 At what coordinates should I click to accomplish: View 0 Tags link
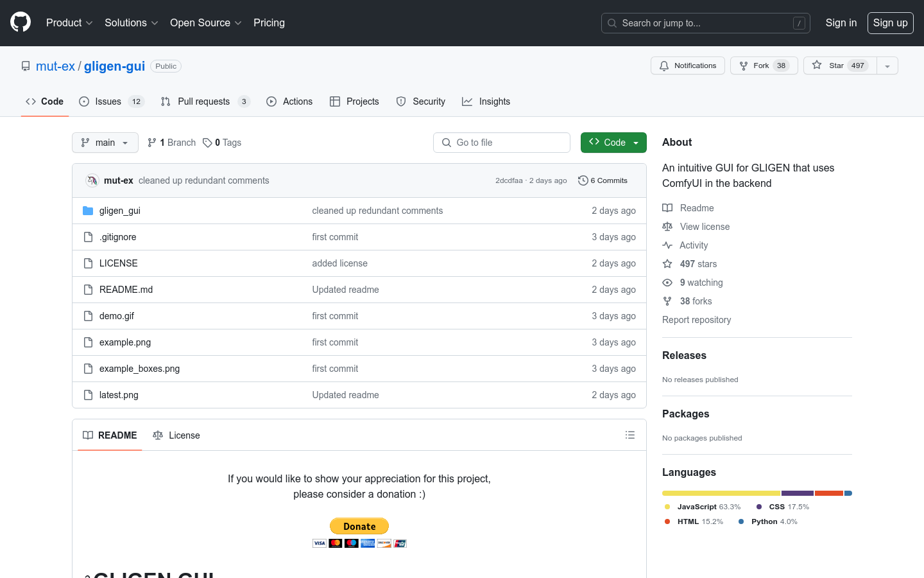pyautogui.click(x=222, y=143)
